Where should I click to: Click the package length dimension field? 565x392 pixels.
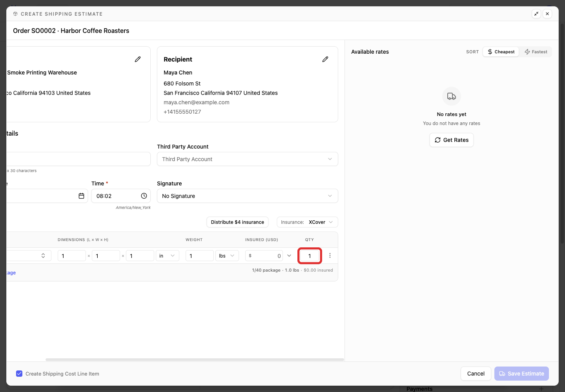click(72, 256)
